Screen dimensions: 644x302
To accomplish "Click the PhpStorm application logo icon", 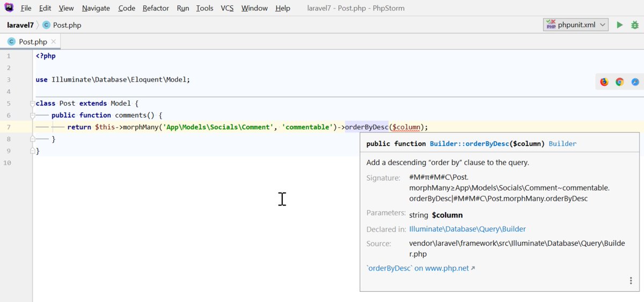I will click(9, 8).
